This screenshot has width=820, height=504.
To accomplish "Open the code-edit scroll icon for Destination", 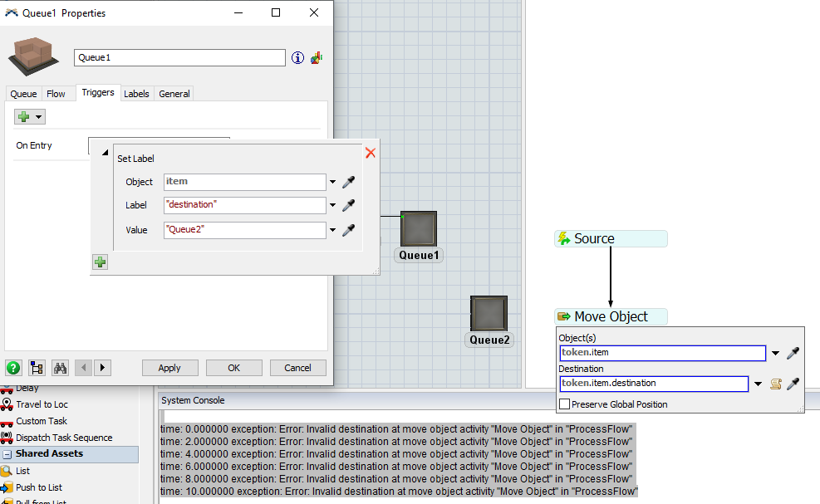I will [x=776, y=384].
